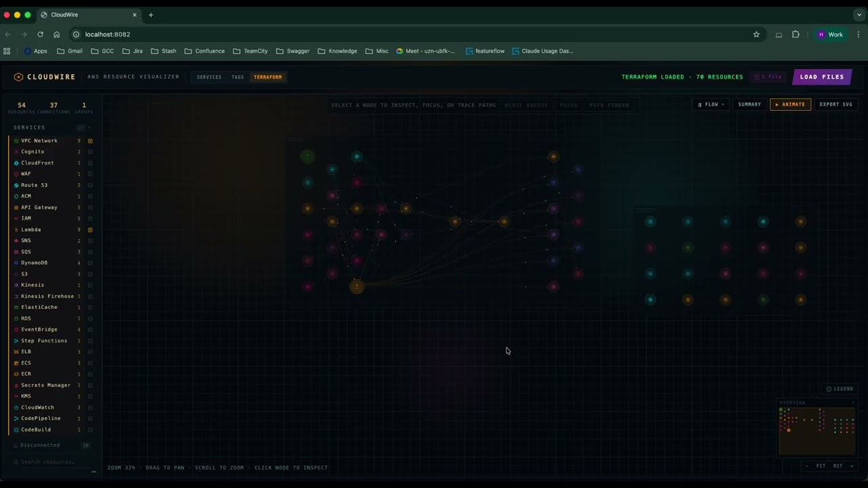
Task: Click the IAM service icon
Action: 16,219
